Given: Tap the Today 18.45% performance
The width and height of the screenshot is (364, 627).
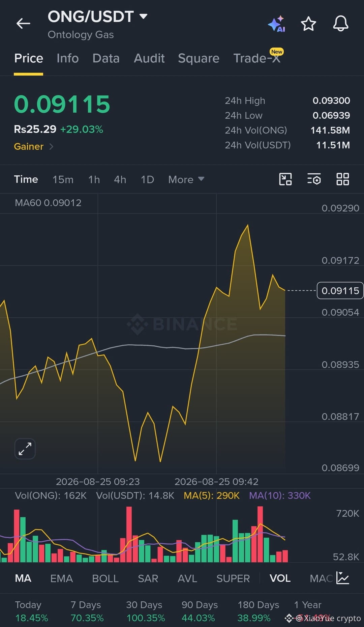Looking at the screenshot, I should tap(31, 611).
